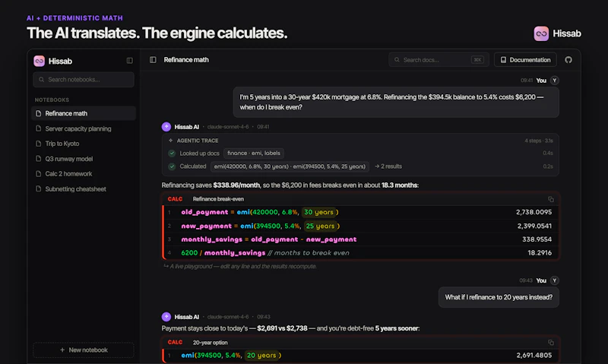
Task: Edit the new_payment line in calc block
Action: tap(360, 226)
